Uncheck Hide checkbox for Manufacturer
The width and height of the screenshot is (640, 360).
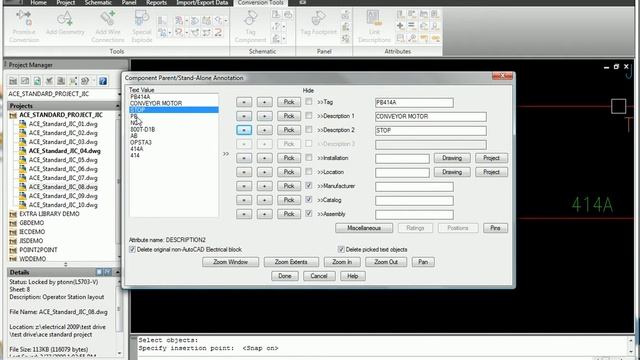[309, 185]
